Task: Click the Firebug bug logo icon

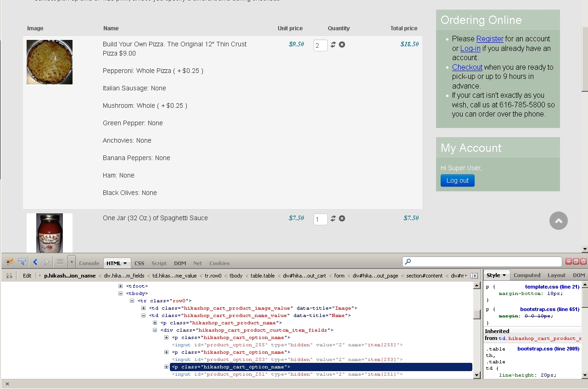Action: point(9,262)
